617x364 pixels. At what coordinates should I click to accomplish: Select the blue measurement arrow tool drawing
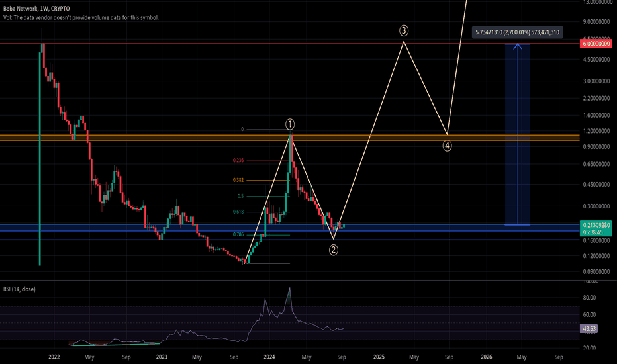pyautogui.click(x=518, y=134)
